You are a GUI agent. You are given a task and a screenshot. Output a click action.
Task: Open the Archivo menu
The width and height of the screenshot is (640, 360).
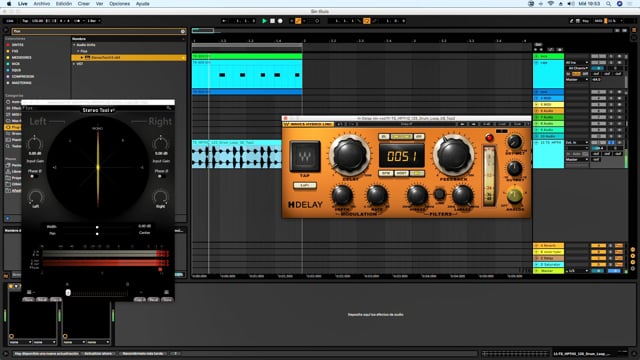click(x=42, y=4)
